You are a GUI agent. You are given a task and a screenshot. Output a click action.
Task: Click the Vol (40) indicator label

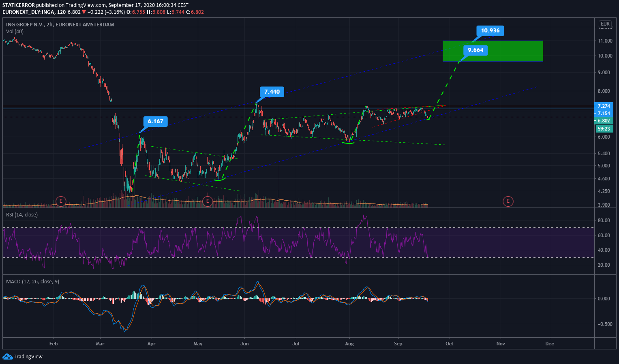point(15,32)
